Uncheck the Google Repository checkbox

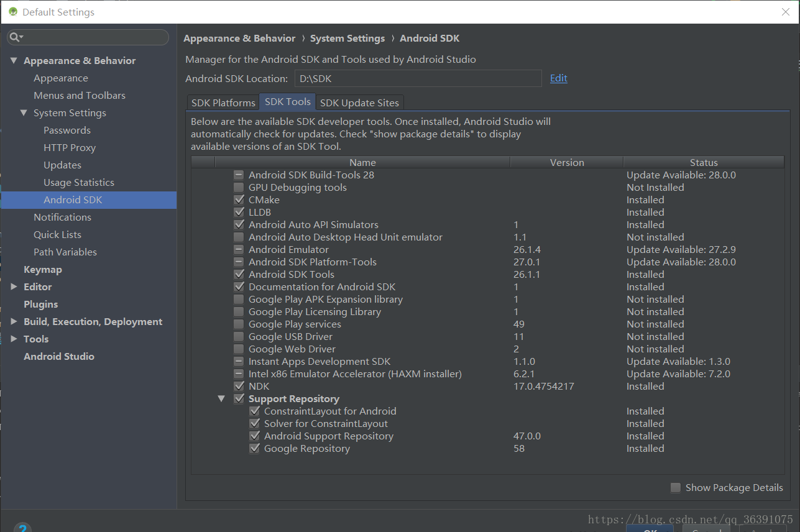pos(254,449)
